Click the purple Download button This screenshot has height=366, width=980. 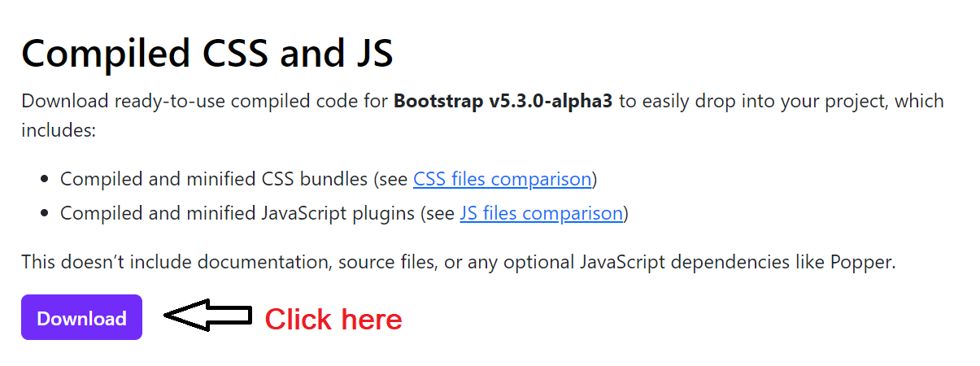(81, 318)
